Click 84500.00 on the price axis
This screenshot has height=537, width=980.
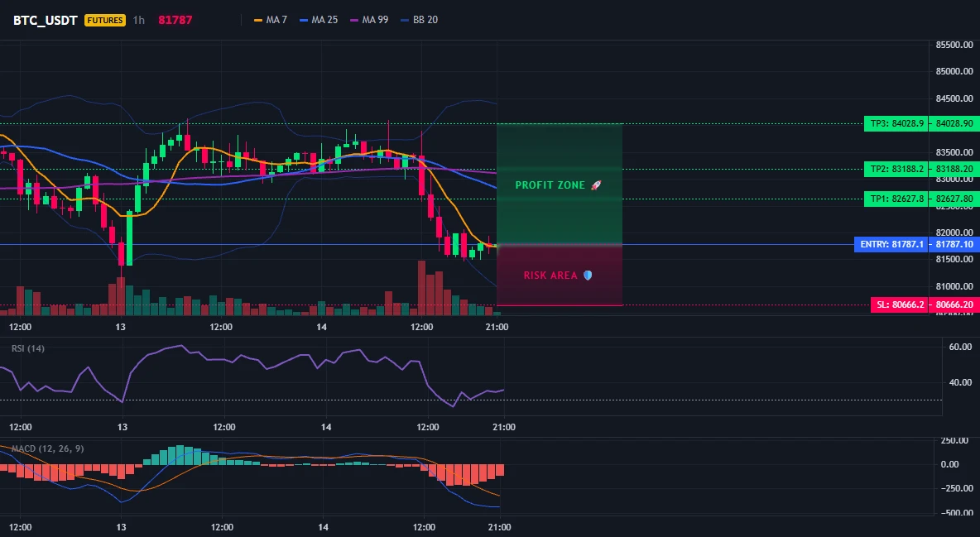point(954,98)
